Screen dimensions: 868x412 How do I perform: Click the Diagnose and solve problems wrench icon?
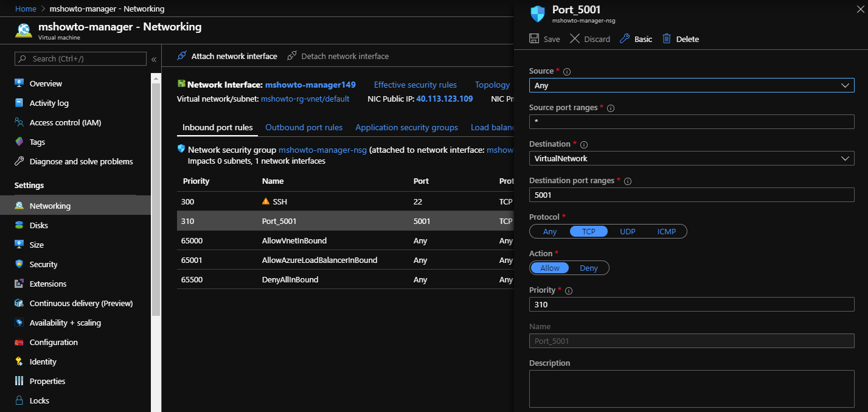point(19,161)
